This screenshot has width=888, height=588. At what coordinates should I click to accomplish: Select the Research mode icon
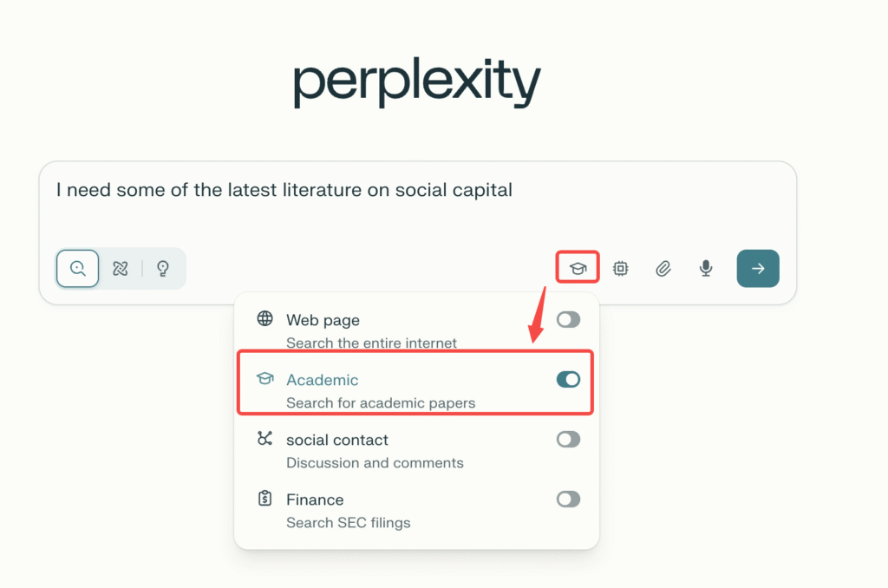(x=121, y=269)
